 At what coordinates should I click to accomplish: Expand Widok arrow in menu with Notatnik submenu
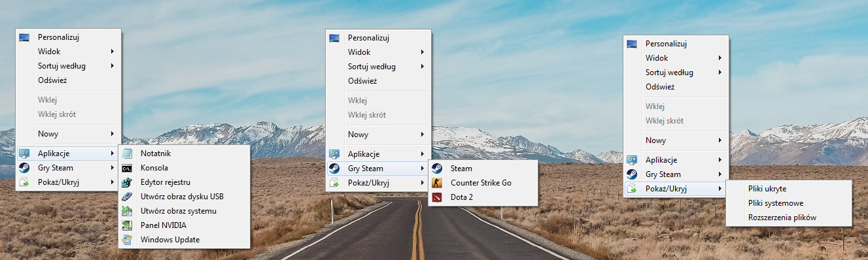[113, 52]
